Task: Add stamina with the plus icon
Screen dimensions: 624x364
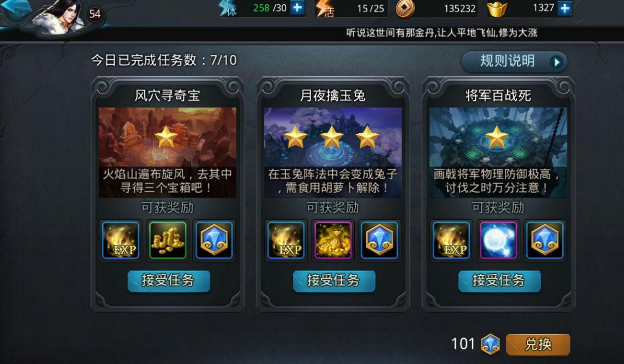Action: 297,8
